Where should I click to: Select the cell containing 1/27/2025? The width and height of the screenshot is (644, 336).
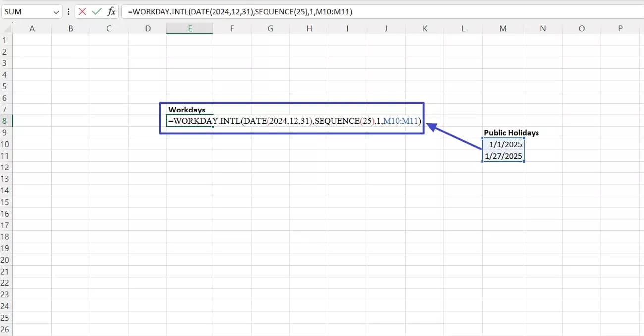pos(503,156)
